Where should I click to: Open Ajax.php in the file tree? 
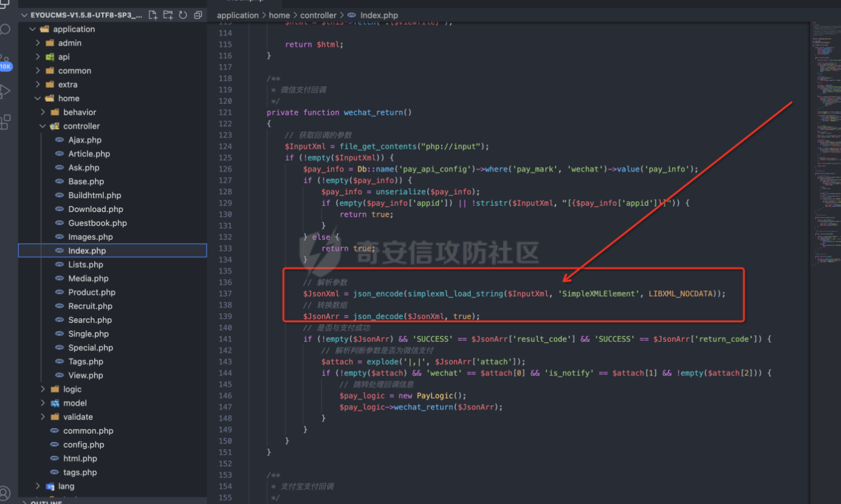84,140
